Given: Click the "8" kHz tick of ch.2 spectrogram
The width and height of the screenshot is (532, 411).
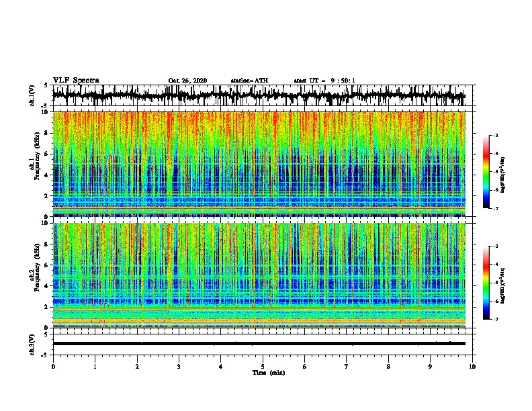Looking at the screenshot, I should click(47, 244).
